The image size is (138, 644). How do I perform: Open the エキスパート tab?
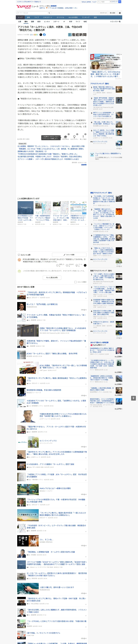pyautogui.click(x=48, y=17)
